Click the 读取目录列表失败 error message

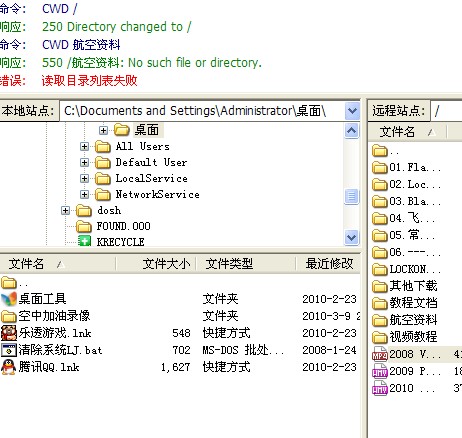point(89,80)
